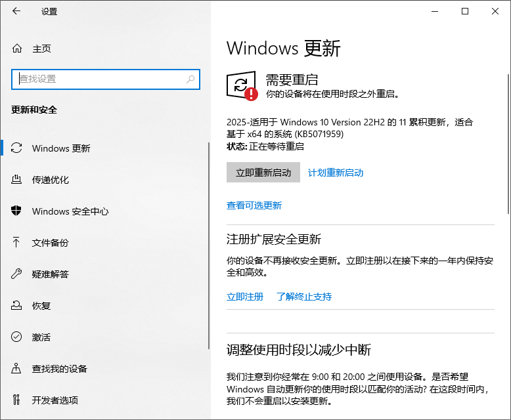Minimize the 设置 window
The width and height of the screenshot is (511, 420).
click(435, 11)
